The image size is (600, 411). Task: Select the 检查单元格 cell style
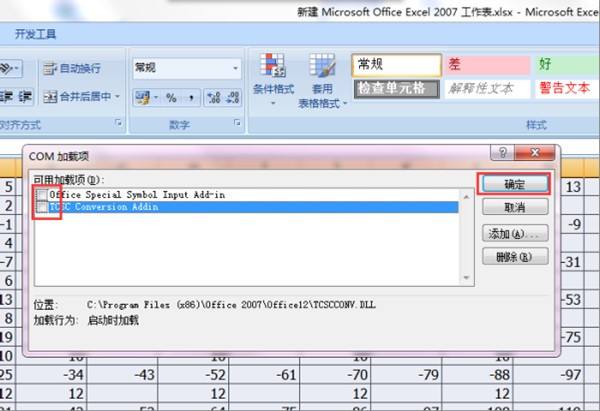pos(396,89)
